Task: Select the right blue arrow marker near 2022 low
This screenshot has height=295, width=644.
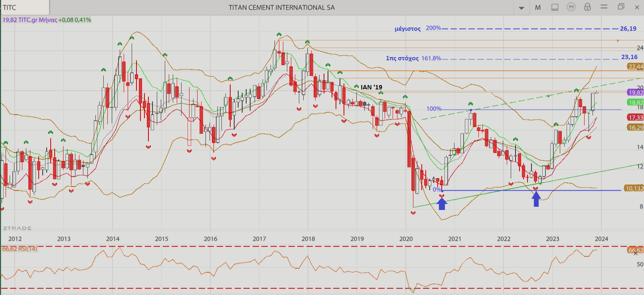Action: [x=536, y=199]
